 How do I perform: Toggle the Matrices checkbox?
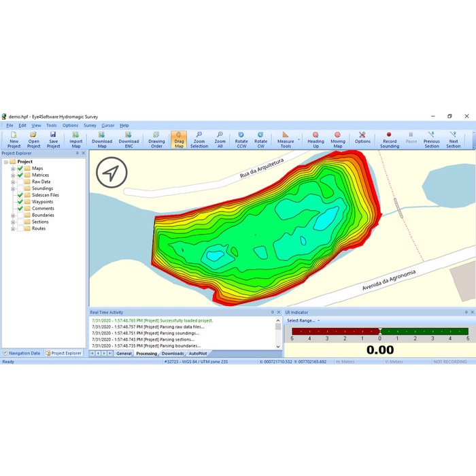click(x=20, y=175)
